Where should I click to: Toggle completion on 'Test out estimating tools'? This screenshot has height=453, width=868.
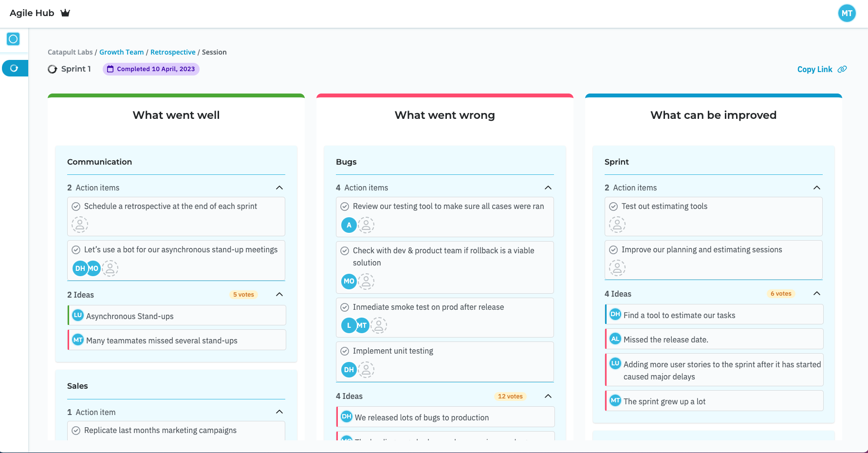click(613, 206)
